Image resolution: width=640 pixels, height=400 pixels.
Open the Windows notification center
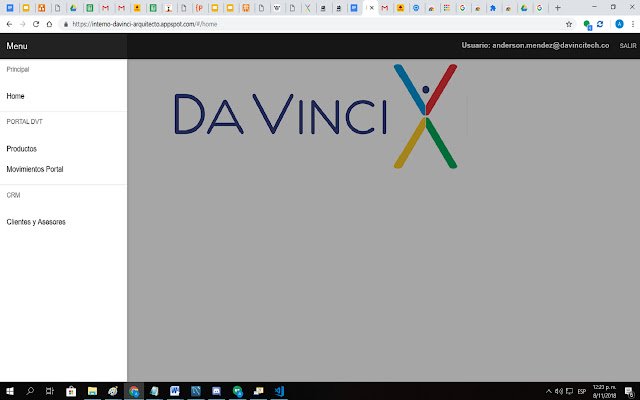pyautogui.click(x=629, y=391)
